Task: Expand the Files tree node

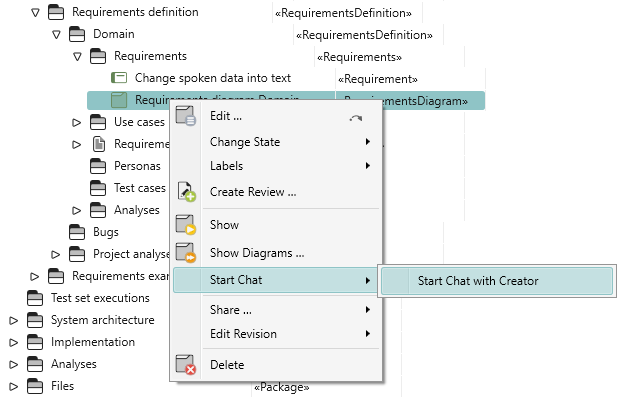Action: [13, 387]
